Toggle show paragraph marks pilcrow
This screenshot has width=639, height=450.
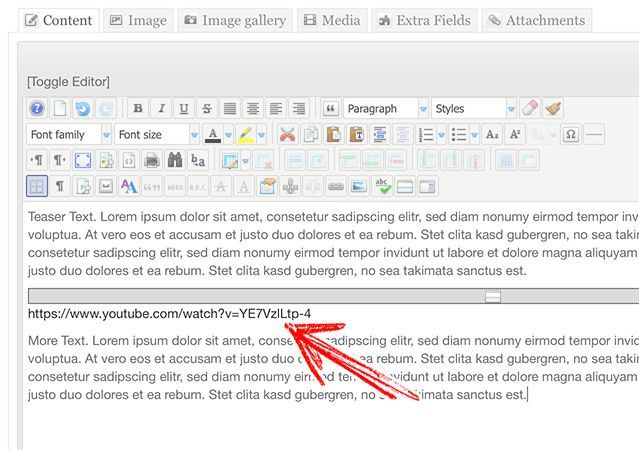point(60,187)
